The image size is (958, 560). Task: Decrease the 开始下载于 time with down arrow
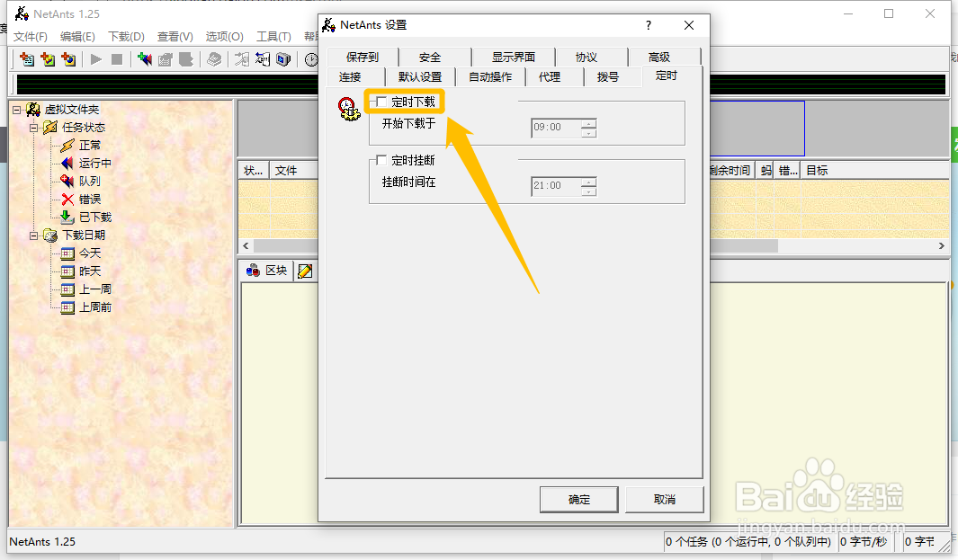tap(589, 132)
